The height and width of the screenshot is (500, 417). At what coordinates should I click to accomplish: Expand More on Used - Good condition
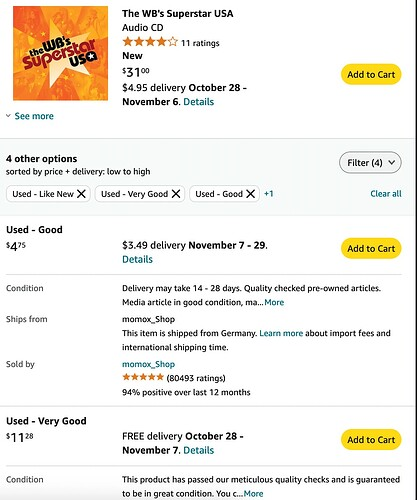pos(274,302)
